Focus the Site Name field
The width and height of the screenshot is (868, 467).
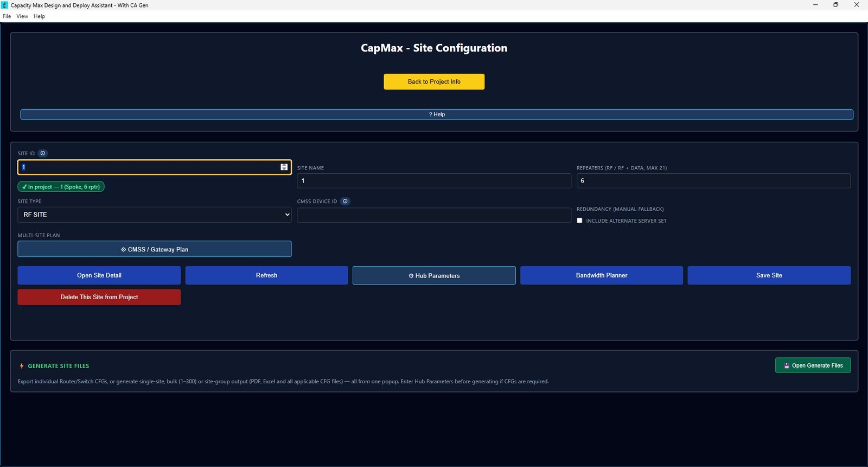pyautogui.click(x=434, y=181)
